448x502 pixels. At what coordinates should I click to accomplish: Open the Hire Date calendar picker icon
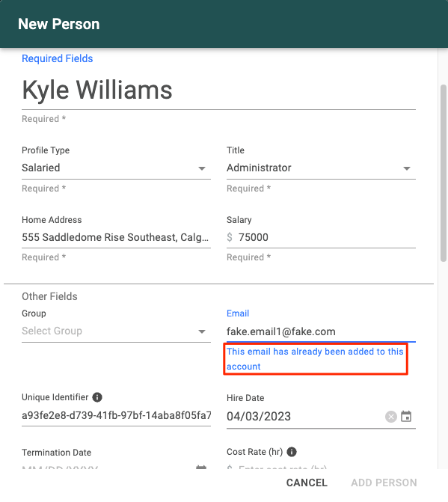[x=406, y=417]
